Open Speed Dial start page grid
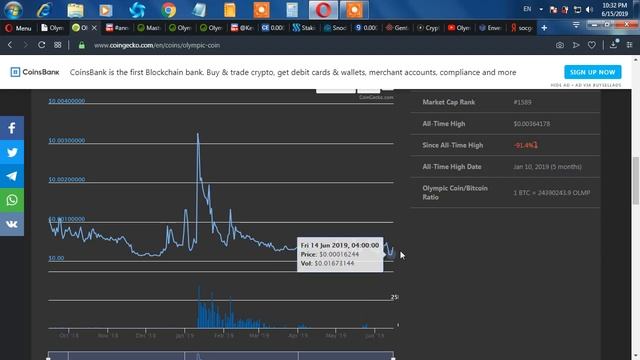 58,45
